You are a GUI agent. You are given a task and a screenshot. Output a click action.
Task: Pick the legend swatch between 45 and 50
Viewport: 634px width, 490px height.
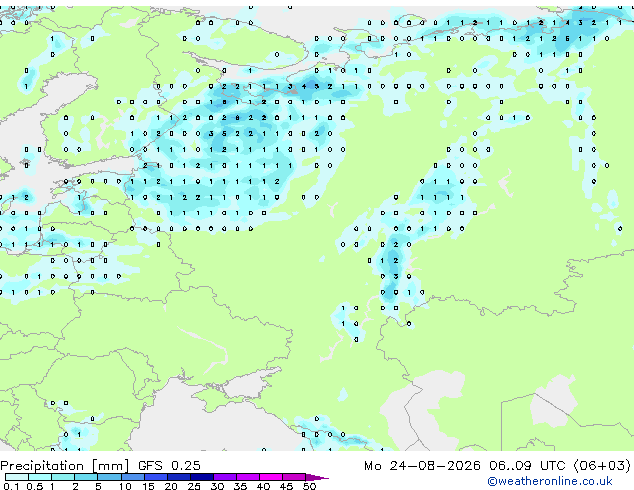coord(294,477)
